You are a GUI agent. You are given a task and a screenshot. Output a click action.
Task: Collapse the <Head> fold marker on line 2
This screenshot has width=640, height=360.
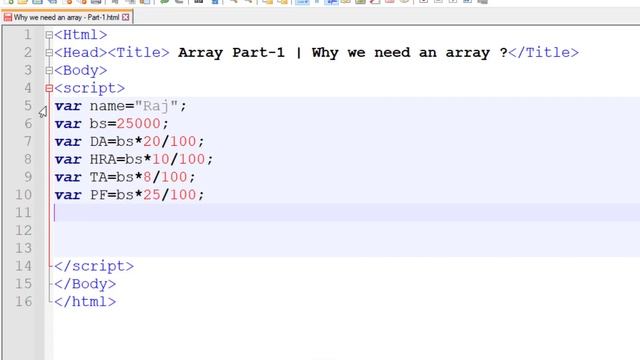pos(49,53)
